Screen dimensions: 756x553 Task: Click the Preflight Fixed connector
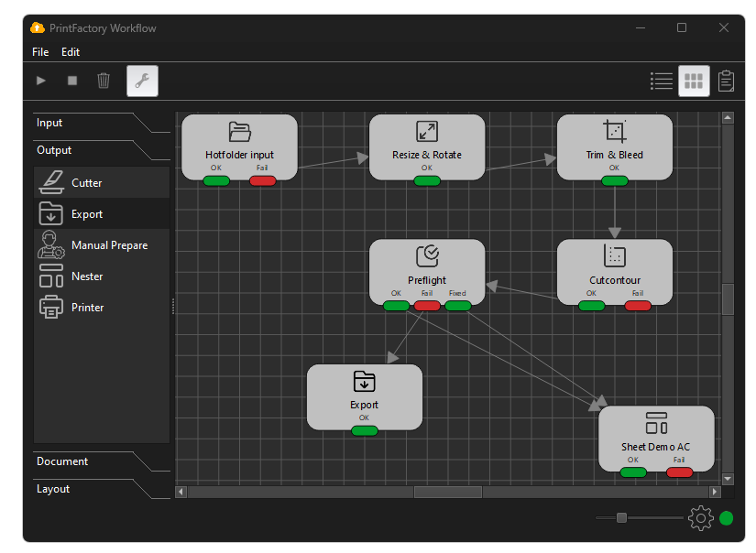coord(458,306)
